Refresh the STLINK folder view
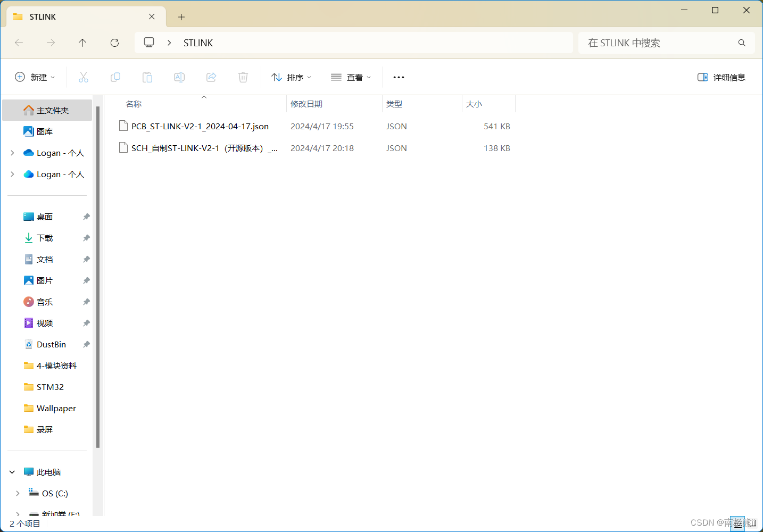The width and height of the screenshot is (763, 532). coord(114,43)
